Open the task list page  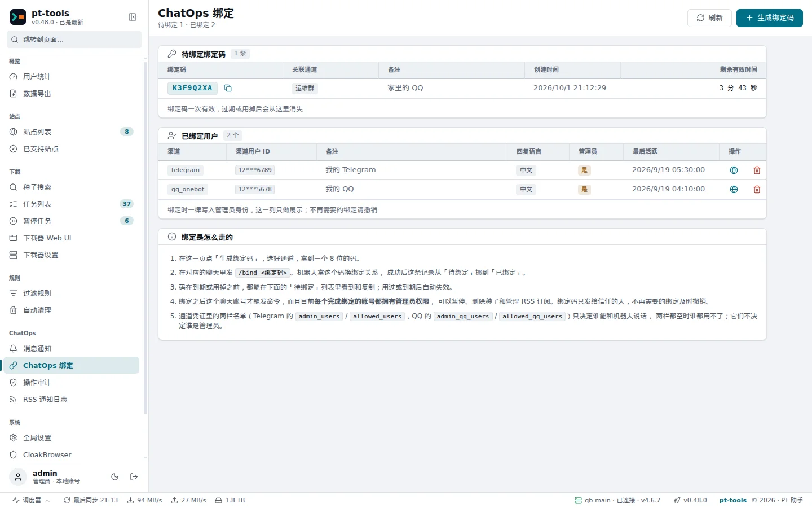[72, 204]
